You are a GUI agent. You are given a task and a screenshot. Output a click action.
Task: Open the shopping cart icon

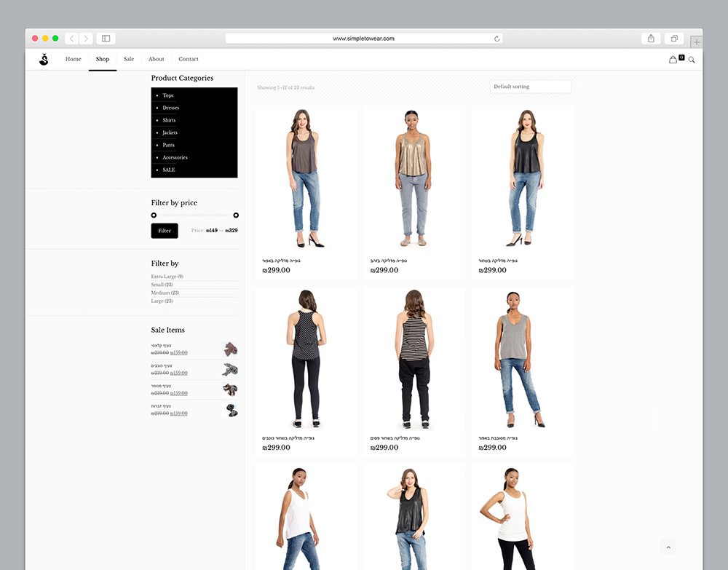coord(673,60)
